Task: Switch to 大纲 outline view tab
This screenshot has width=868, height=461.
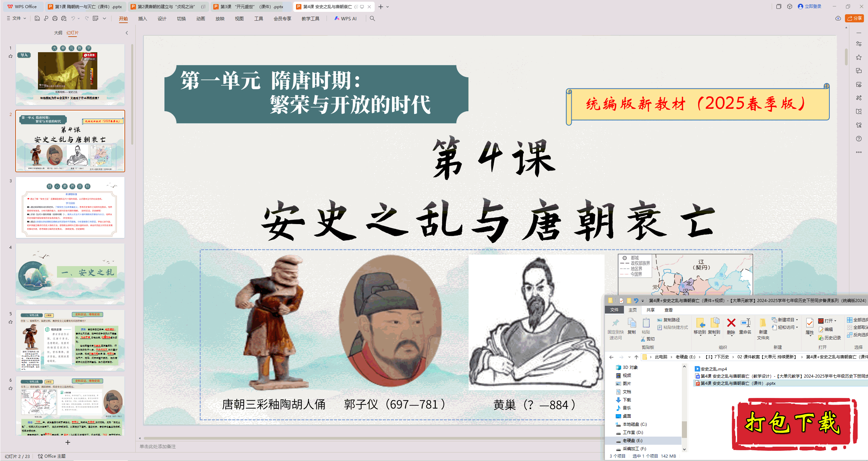Action: click(x=58, y=33)
